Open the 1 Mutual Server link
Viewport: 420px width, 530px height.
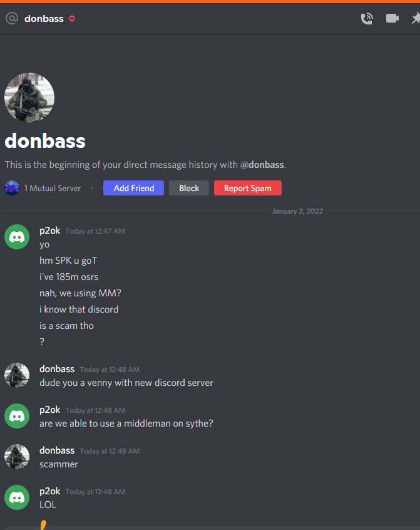53,189
